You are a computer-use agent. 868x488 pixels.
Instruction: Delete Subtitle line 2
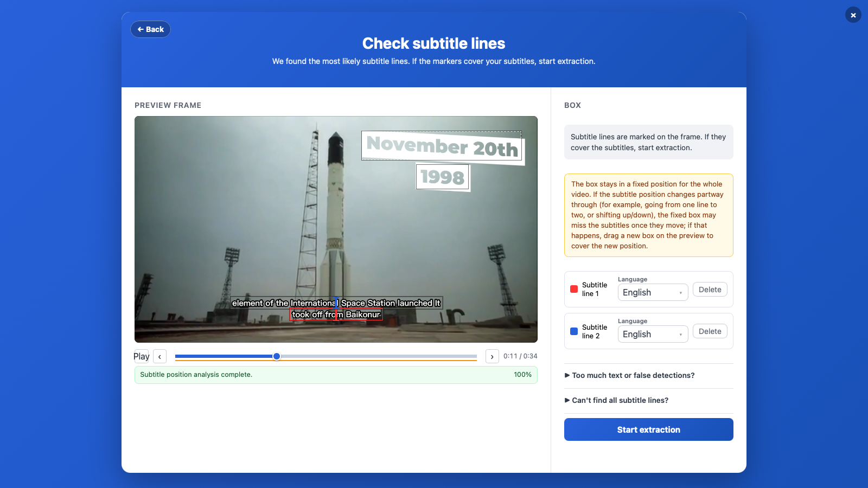pos(710,331)
